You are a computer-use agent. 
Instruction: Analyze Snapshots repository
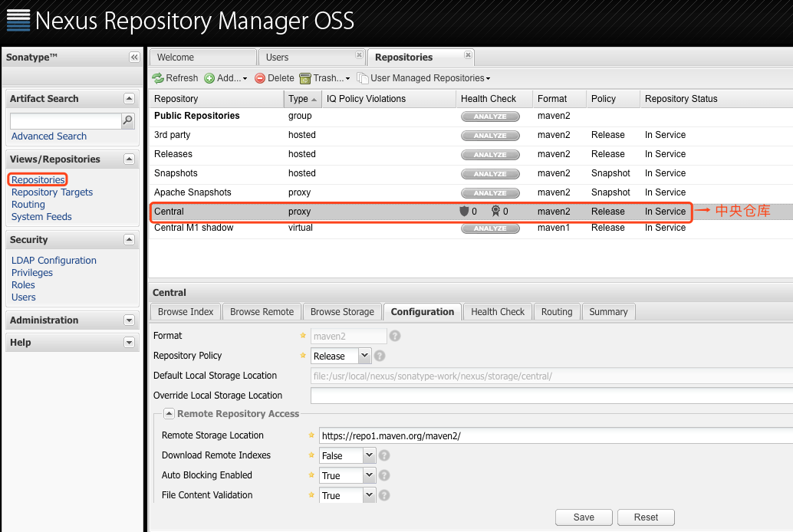(x=490, y=174)
